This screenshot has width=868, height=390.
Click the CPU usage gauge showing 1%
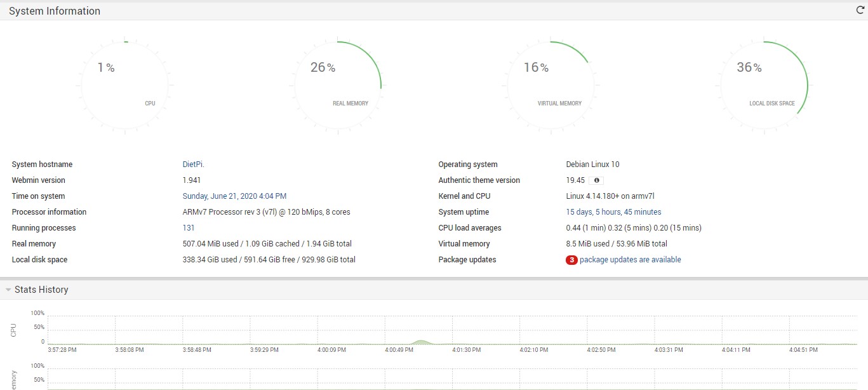[124, 86]
